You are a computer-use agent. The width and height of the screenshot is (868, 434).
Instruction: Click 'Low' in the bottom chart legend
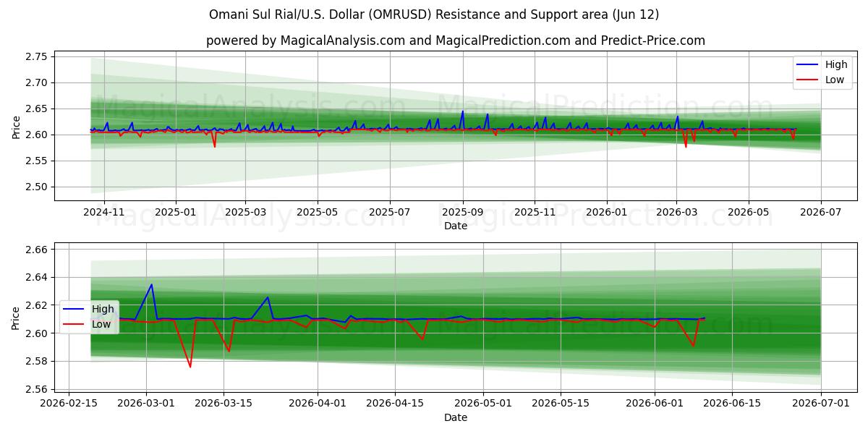(x=101, y=324)
